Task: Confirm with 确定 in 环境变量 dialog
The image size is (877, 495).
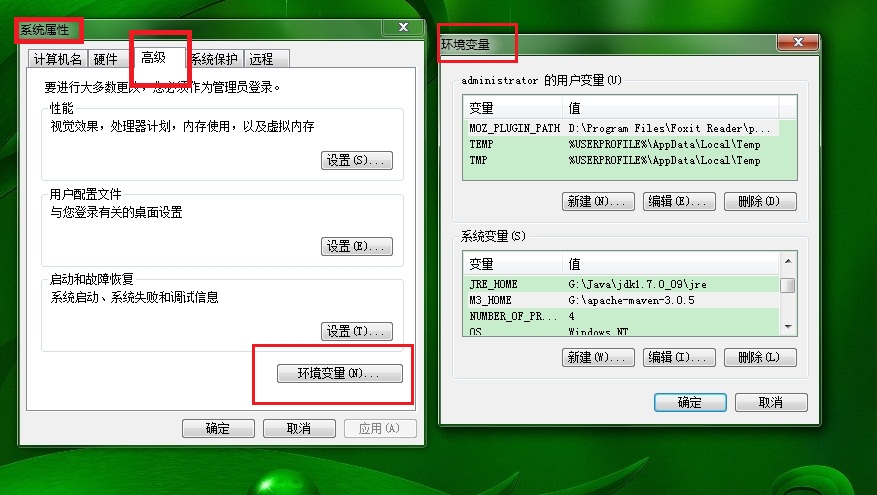Action: tap(690, 402)
